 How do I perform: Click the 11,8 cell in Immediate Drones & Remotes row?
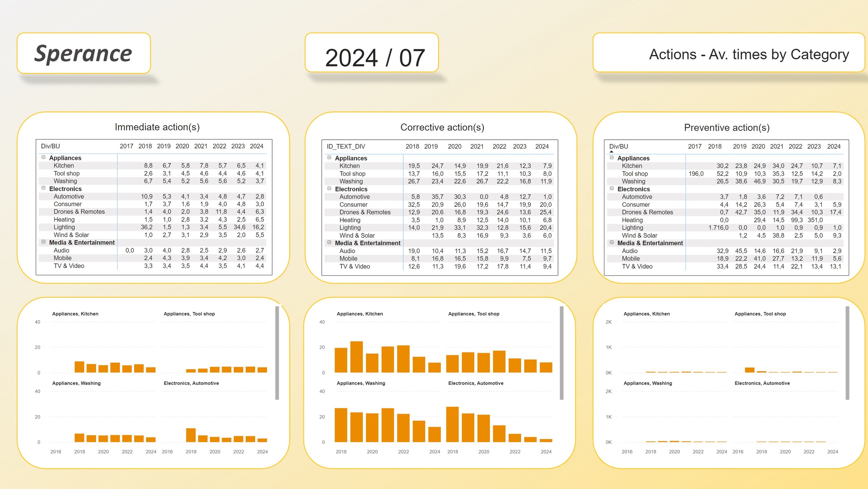coord(221,212)
